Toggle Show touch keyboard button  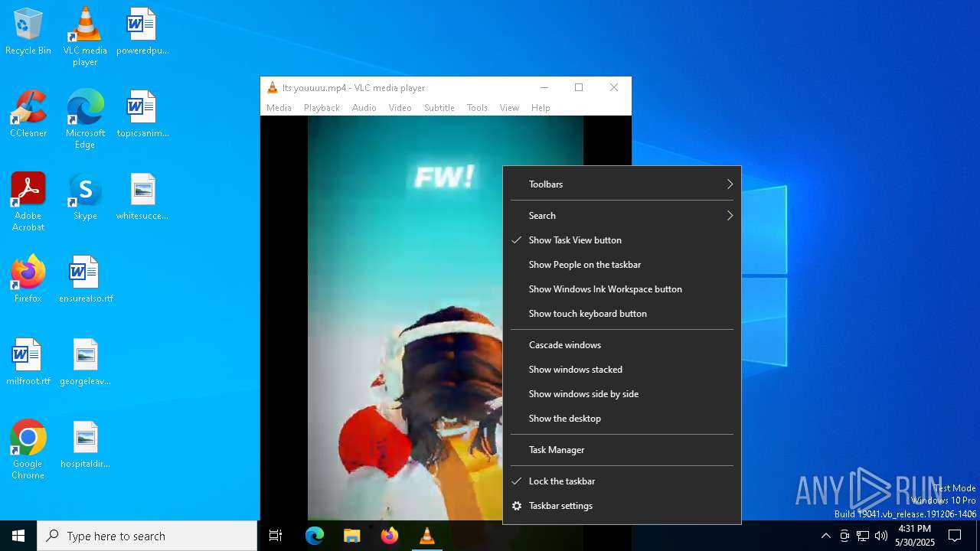coord(622,314)
